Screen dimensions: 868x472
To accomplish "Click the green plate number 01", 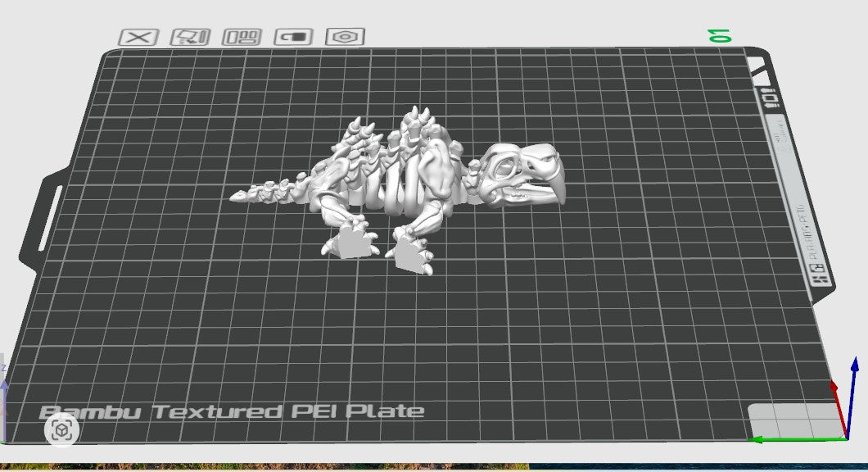I will [721, 35].
